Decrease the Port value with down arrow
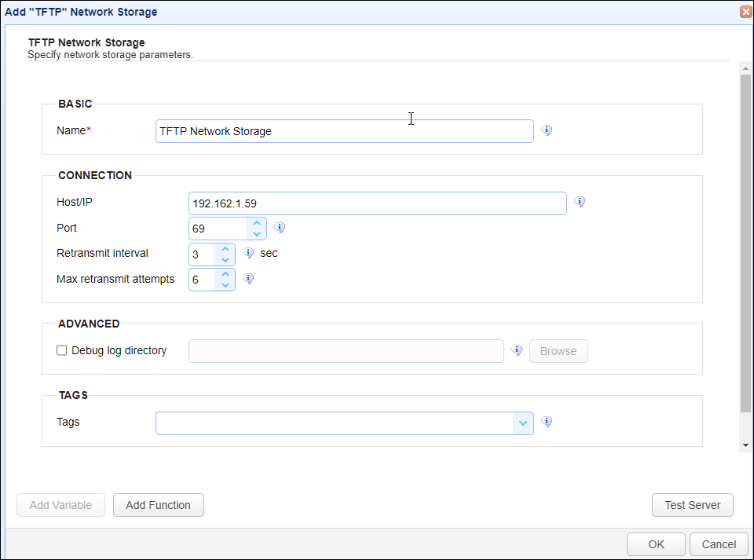 (x=257, y=234)
